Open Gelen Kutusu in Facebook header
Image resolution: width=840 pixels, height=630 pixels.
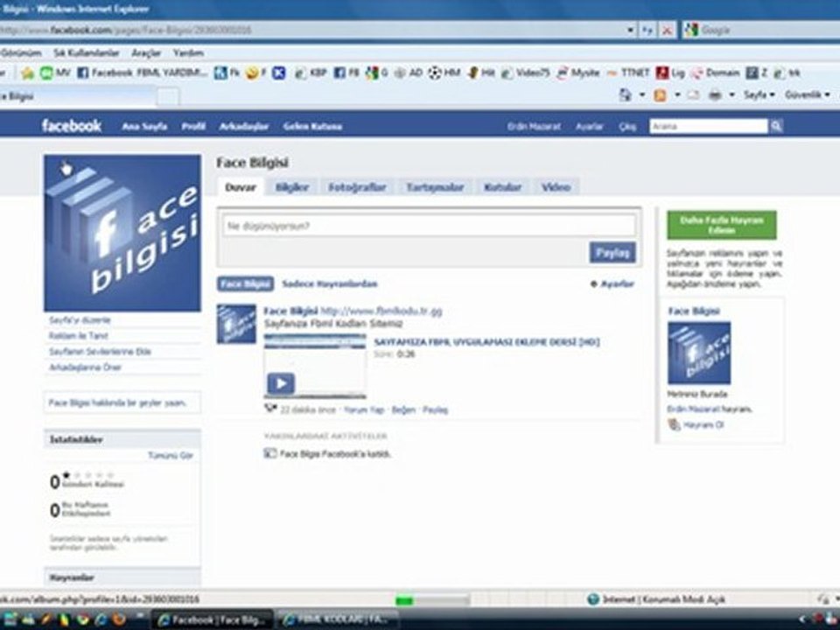(312, 126)
